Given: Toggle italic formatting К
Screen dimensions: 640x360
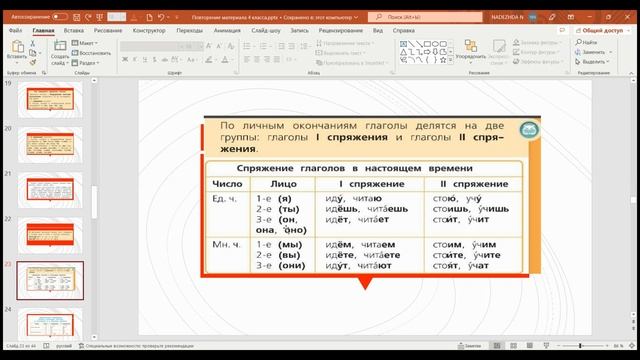Looking at the screenshot, I should point(135,60).
